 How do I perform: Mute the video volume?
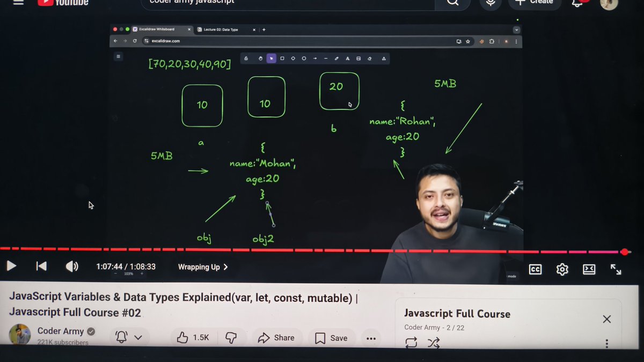point(72,266)
